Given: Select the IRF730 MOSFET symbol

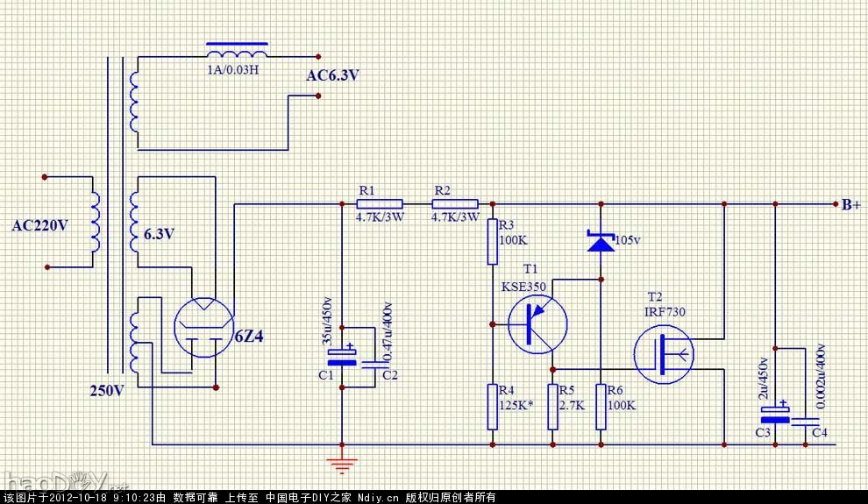Looking at the screenshot, I should pyautogui.click(x=665, y=354).
